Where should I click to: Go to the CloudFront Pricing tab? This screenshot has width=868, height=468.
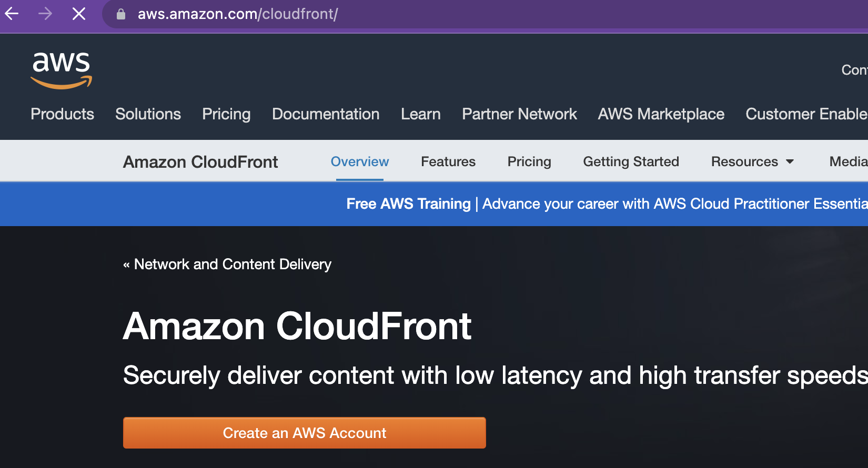coord(529,162)
